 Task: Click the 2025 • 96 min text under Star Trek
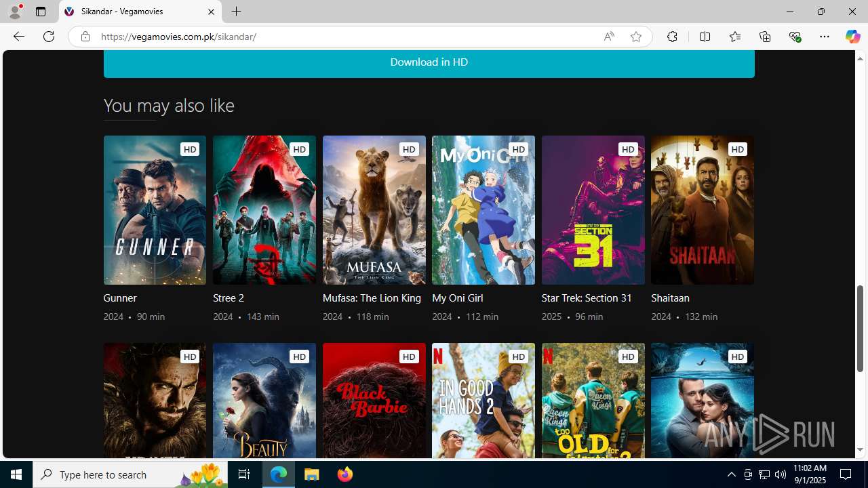572,317
